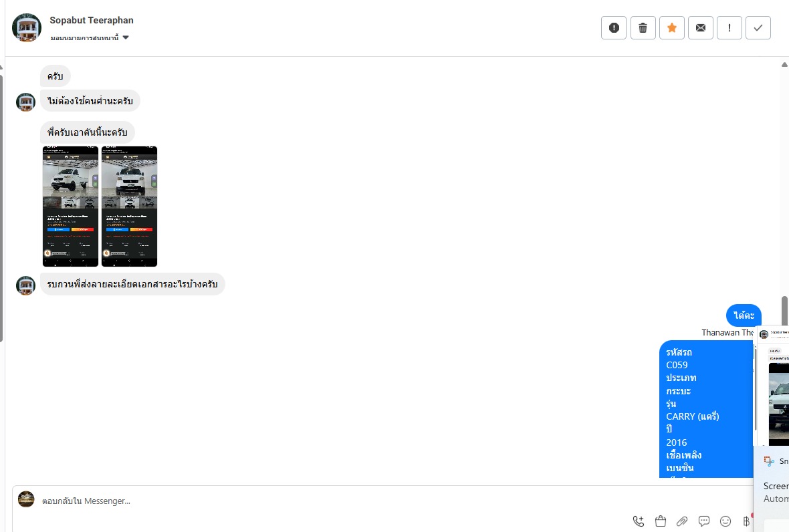
Task: Click the contact name Sopabut Teeraphan
Action: pyautogui.click(x=92, y=20)
